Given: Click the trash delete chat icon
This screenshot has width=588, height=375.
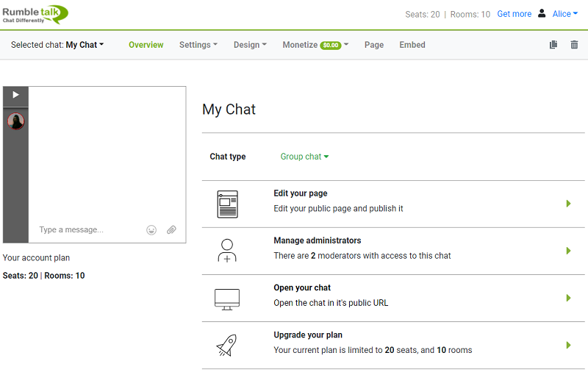Looking at the screenshot, I should pos(574,45).
